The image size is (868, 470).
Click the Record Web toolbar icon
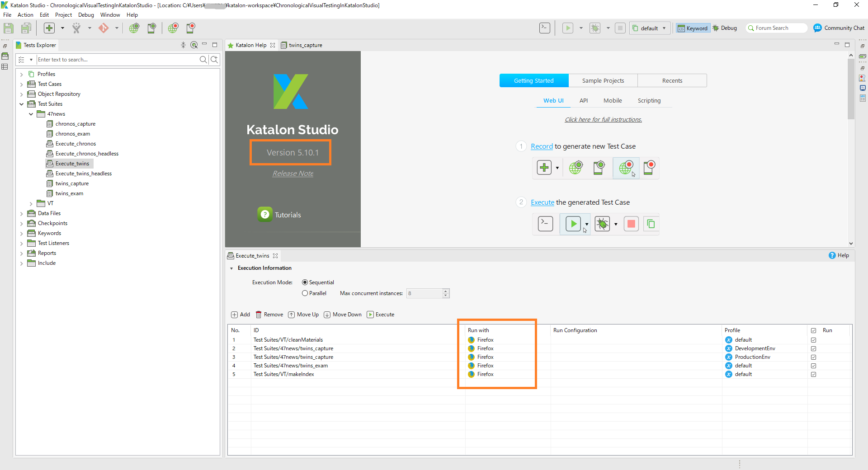(173, 28)
